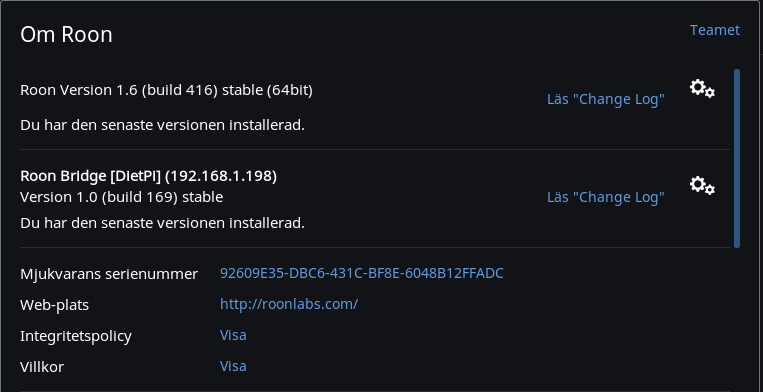Click the Web-plats label

(54, 305)
